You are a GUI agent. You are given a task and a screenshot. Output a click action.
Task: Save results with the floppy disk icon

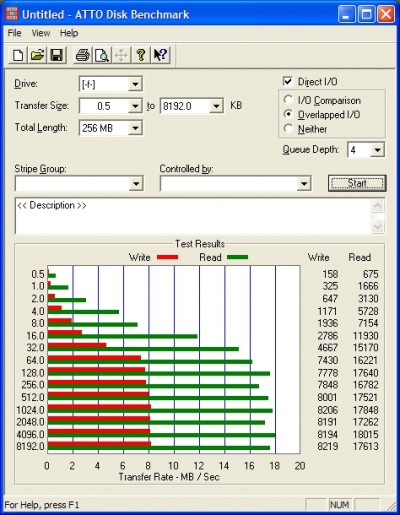point(57,55)
